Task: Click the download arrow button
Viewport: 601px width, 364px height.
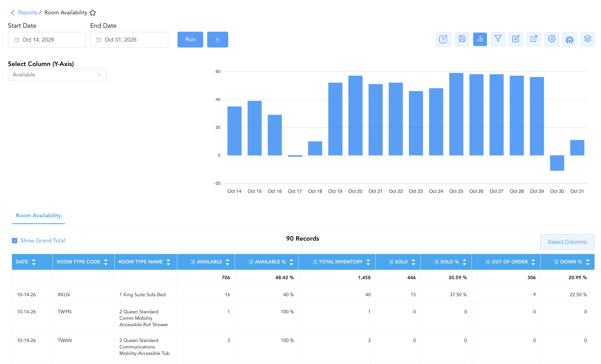Action: [218, 40]
